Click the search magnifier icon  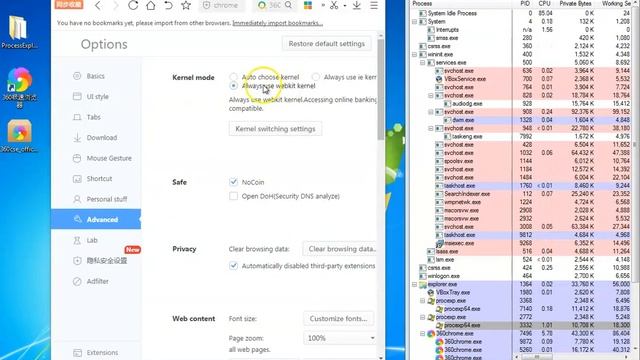289,5
